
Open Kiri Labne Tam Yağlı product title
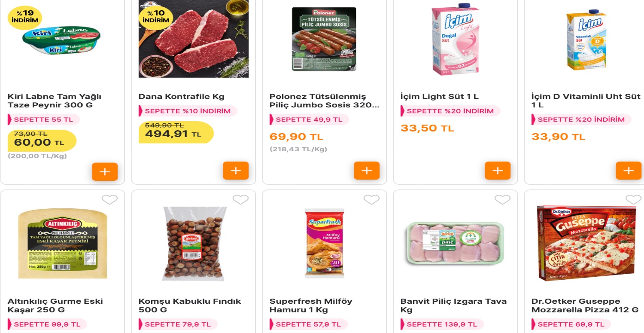tap(55, 101)
